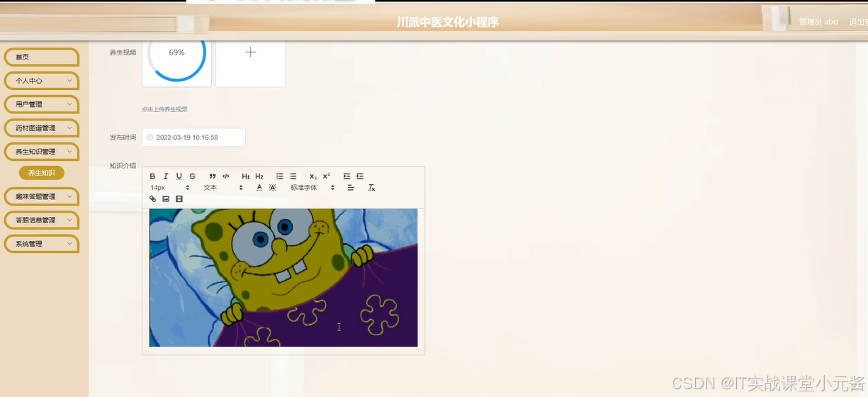The image size is (868, 397).
Task: Expand 趣味答题管理 sidebar menu
Action: (x=42, y=196)
